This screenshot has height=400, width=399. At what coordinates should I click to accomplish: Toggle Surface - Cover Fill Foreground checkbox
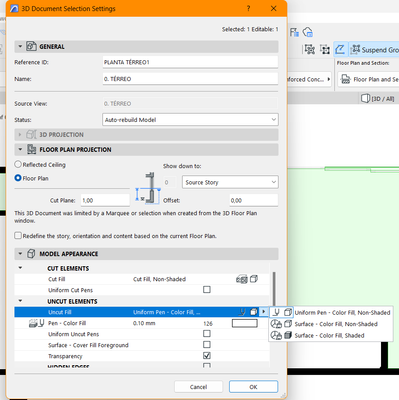(x=207, y=344)
